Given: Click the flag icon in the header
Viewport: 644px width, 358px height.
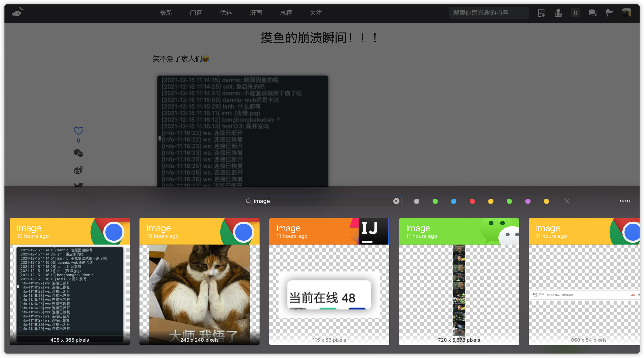Looking at the screenshot, I should [x=609, y=13].
